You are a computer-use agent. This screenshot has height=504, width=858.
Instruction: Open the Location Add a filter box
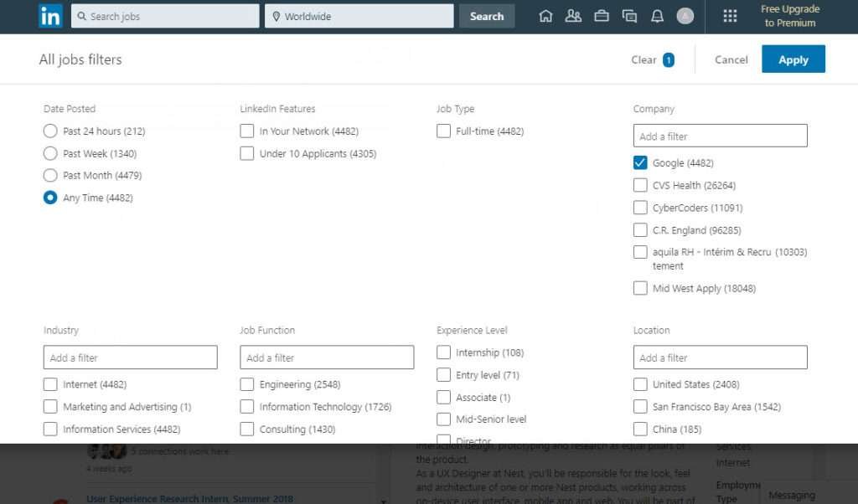pyautogui.click(x=720, y=357)
